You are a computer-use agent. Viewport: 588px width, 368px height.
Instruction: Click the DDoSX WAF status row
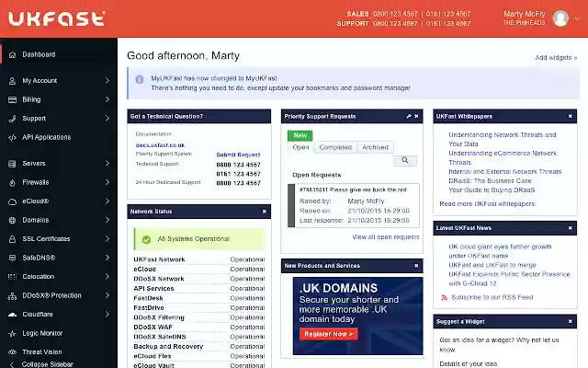tap(199, 328)
